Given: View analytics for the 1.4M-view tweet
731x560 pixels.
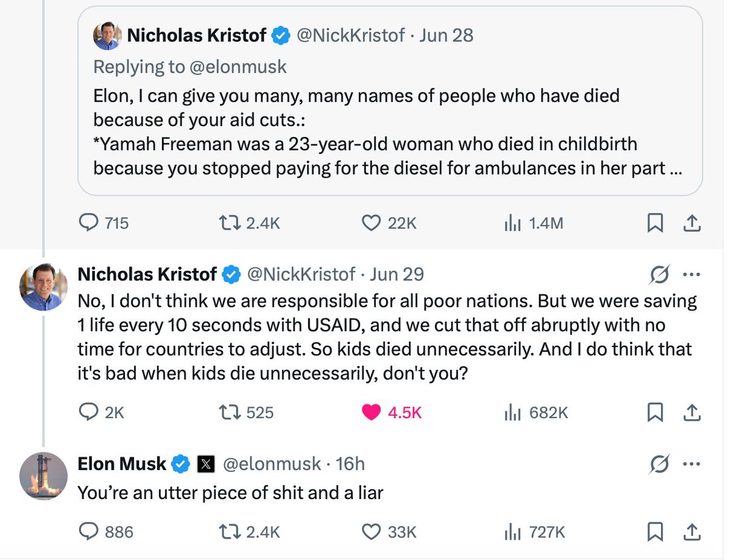Looking at the screenshot, I should point(534,223).
